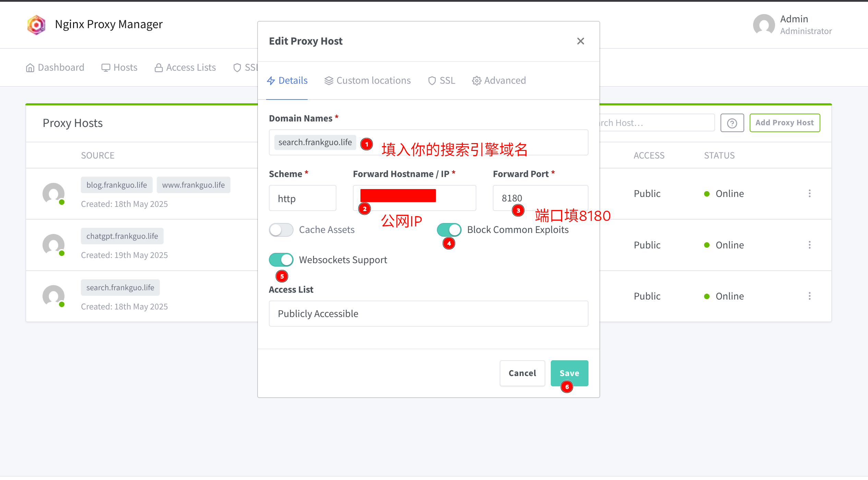Click the Nginx Proxy Manager logo icon

point(36,25)
